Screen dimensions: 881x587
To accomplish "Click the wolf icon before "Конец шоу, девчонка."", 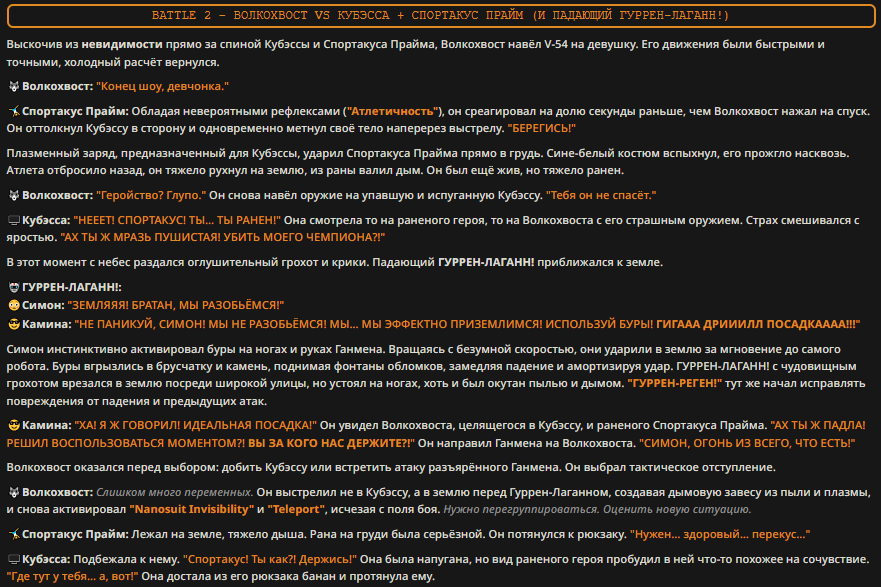I will pyautogui.click(x=14, y=87).
